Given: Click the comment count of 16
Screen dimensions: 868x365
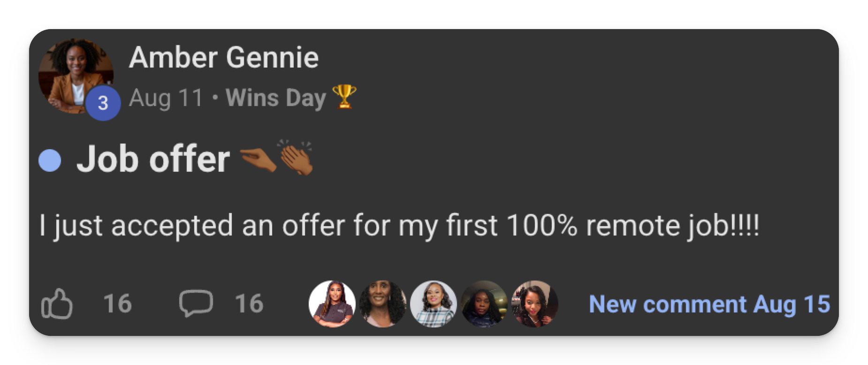Looking at the screenshot, I should (x=249, y=304).
